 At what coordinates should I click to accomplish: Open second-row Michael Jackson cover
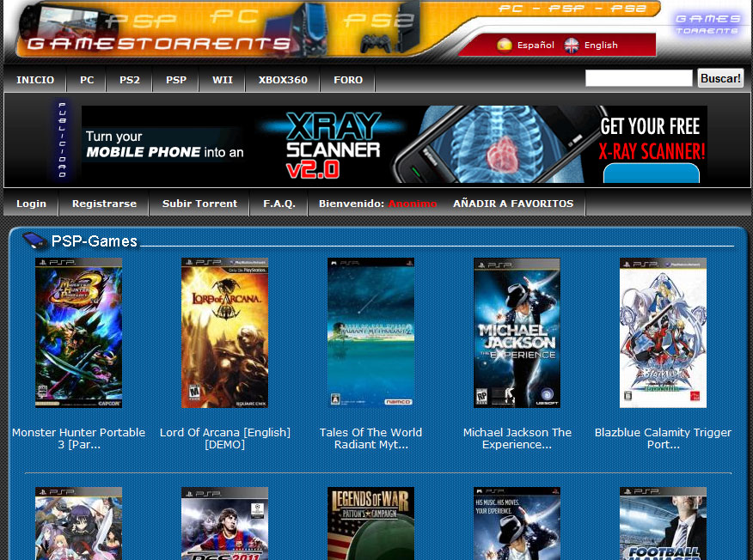(517, 524)
